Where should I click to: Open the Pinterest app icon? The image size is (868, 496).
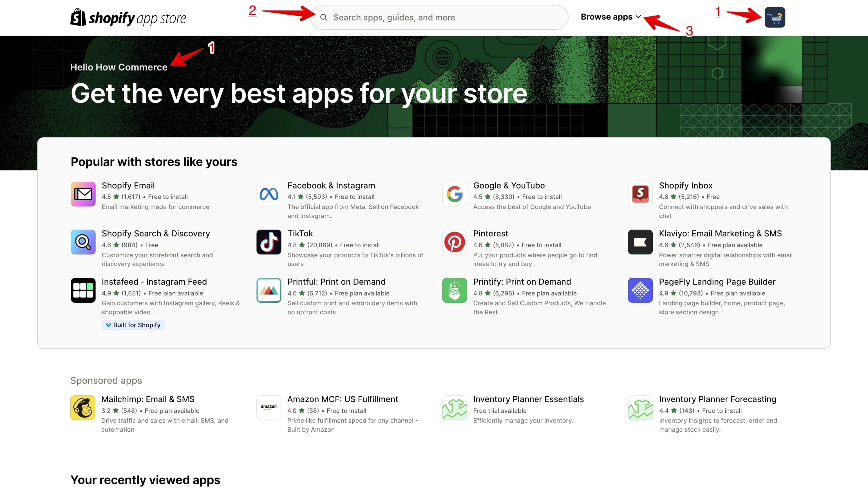tap(454, 242)
